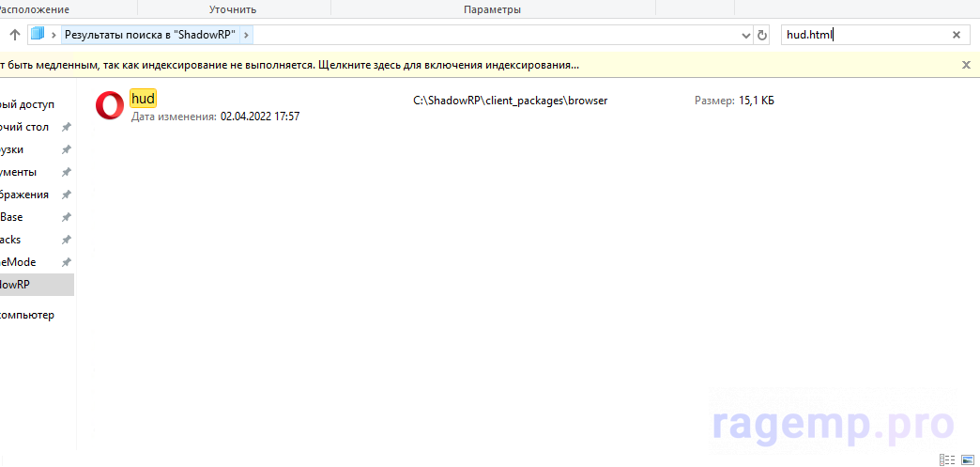Switch to large thumbnails view
This screenshot has width=980, height=467.
(x=967, y=459)
